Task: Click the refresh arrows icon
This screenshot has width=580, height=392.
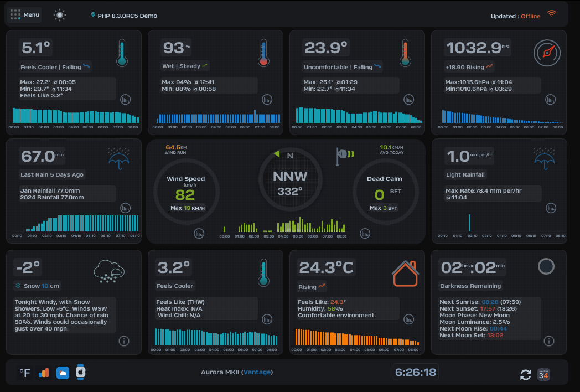Action: [x=526, y=375]
